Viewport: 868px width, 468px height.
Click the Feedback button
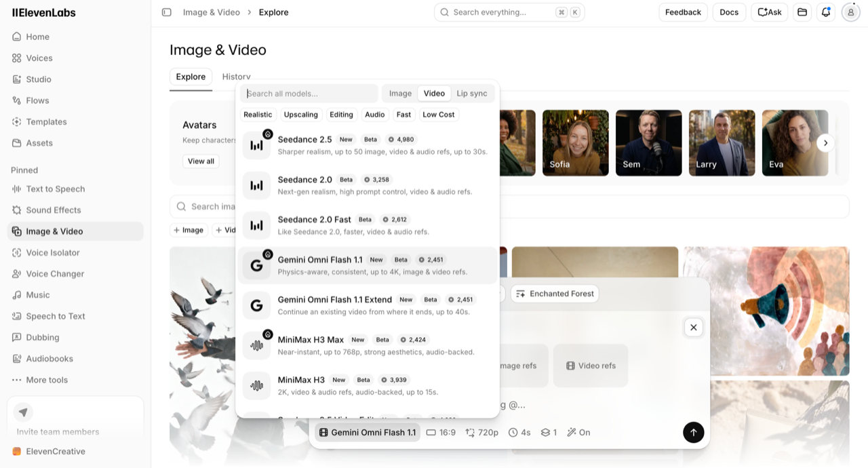(x=683, y=12)
